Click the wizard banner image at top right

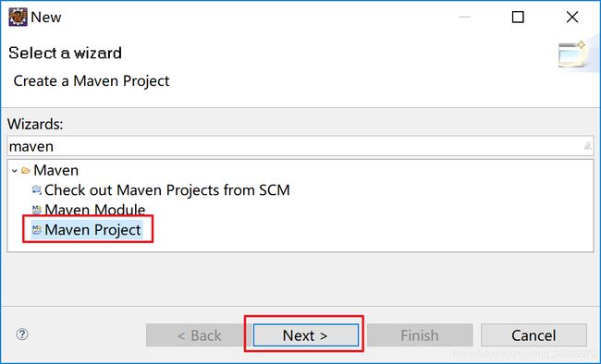click(571, 55)
